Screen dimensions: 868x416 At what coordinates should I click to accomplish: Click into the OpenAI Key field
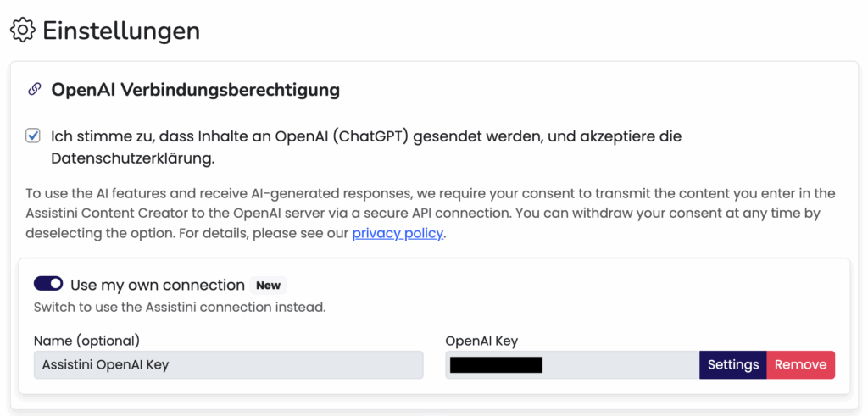[619, 364]
